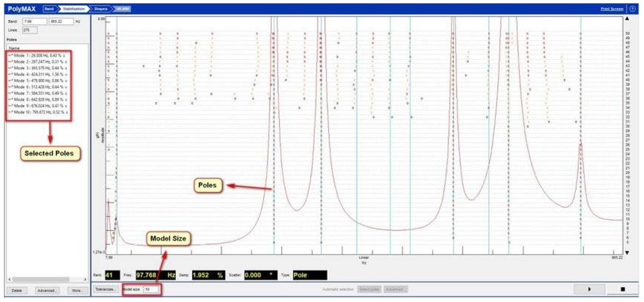The image size is (644, 302).
Task: Click the stop square button
Action: tap(623, 289)
